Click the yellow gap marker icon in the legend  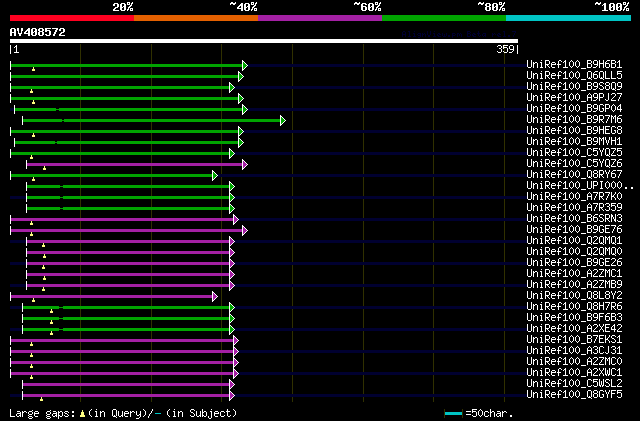(82, 414)
